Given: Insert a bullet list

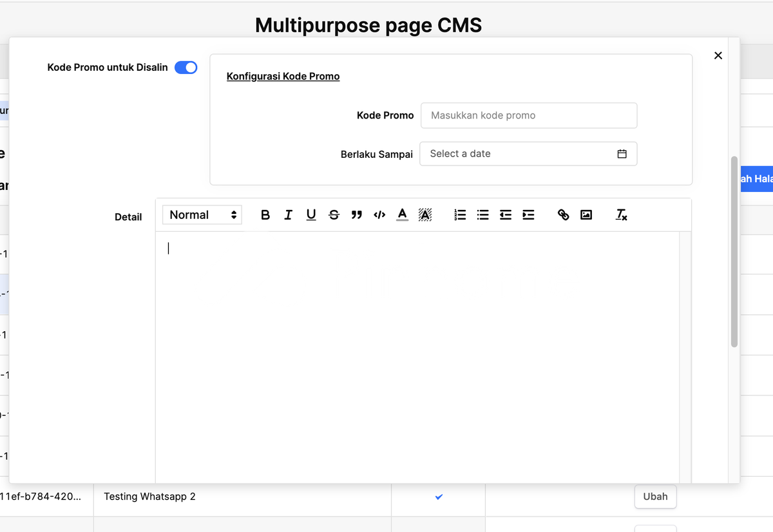Looking at the screenshot, I should point(482,215).
